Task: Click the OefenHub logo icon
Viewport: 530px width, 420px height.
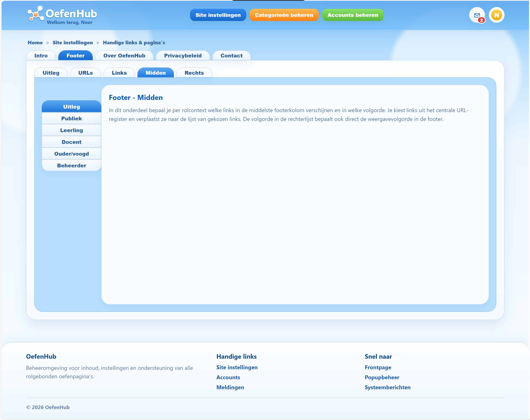Action: pyautogui.click(x=36, y=14)
